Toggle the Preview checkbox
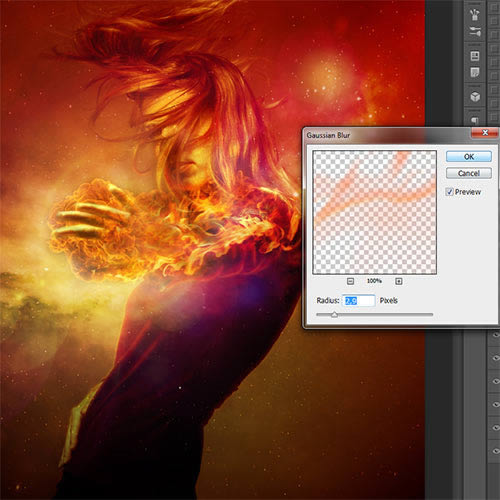Screen dimensions: 500x500 coord(449,192)
